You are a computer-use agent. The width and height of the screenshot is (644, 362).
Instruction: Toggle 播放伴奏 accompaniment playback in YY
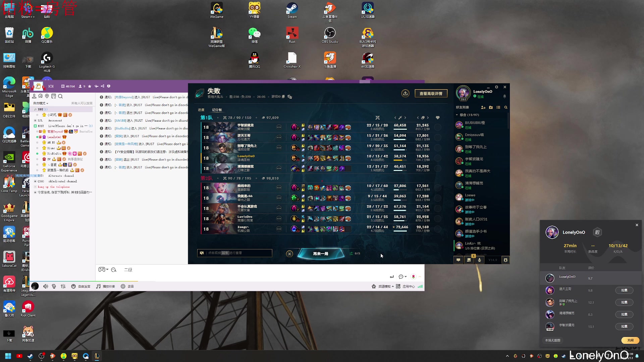coord(106,286)
